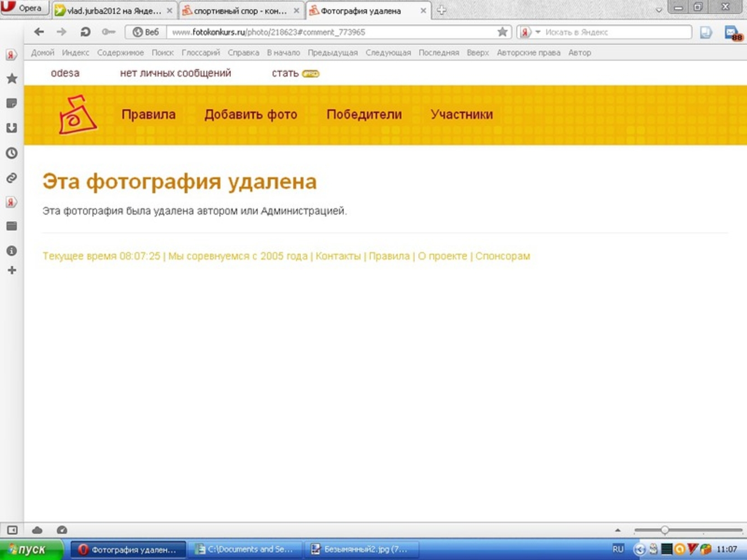Screen dimensions: 747x560
Task: Click the fotokonkurs camera logo
Action: [x=77, y=115]
